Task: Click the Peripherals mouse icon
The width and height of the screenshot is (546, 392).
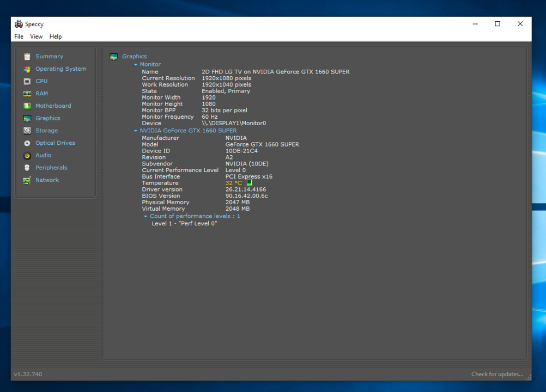Action: point(27,168)
